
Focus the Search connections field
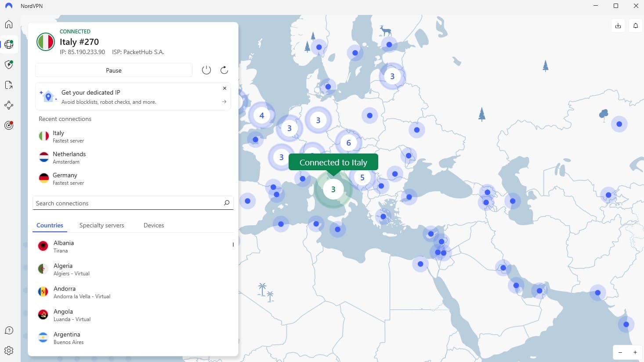pyautogui.click(x=133, y=203)
